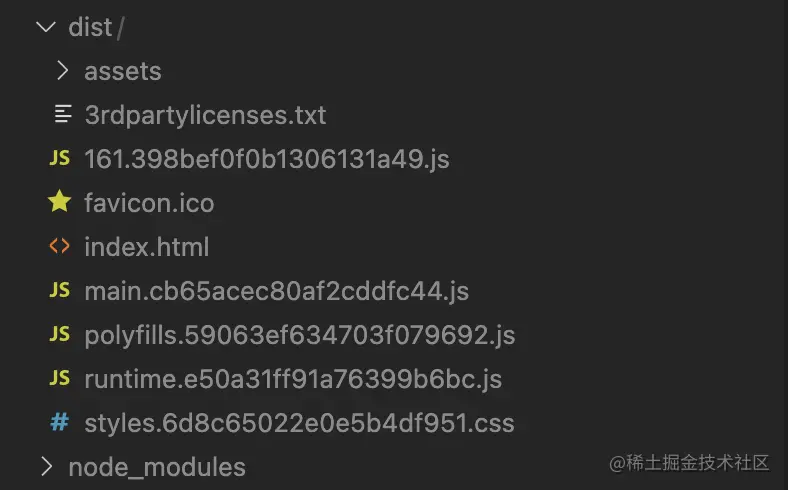Click the JS icon next to main.cb65acec80af2cddfc44.js
788x490 pixels.
click(x=60, y=290)
